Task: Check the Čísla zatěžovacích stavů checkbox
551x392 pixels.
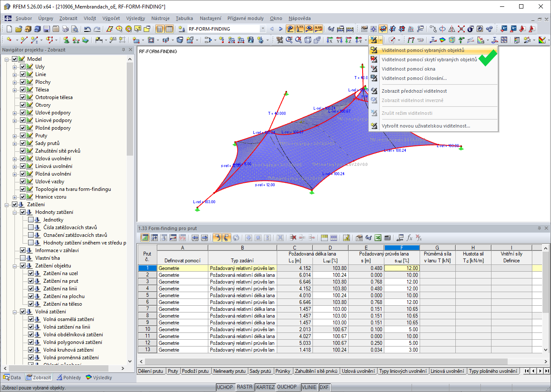Action: click(x=31, y=227)
